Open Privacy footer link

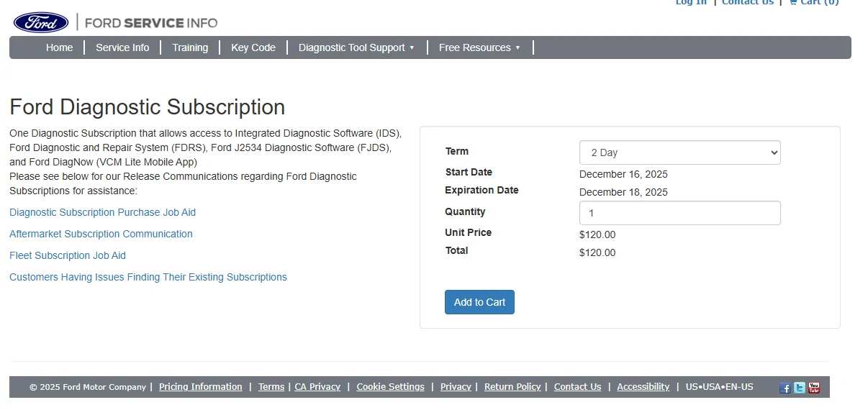tap(456, 387)
